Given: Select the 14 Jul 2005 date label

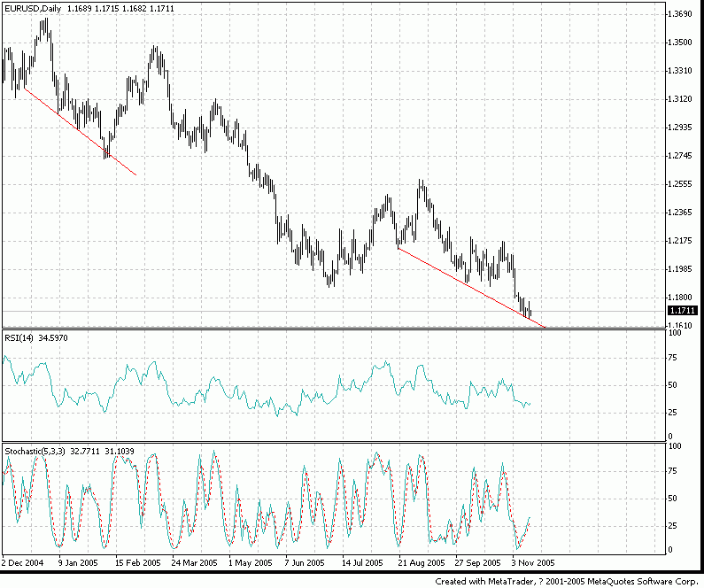Looking at the screenshot, I should (x=362, y=563).
